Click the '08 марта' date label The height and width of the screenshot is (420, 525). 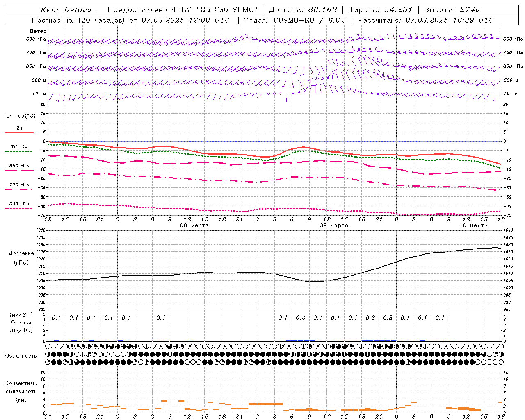tap(194, 226)
